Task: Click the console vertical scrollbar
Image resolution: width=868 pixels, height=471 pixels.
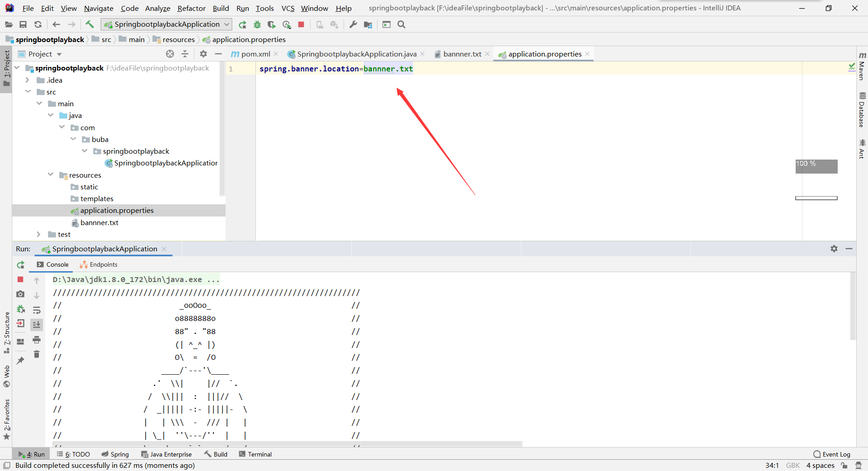Action: click(853, 306)
